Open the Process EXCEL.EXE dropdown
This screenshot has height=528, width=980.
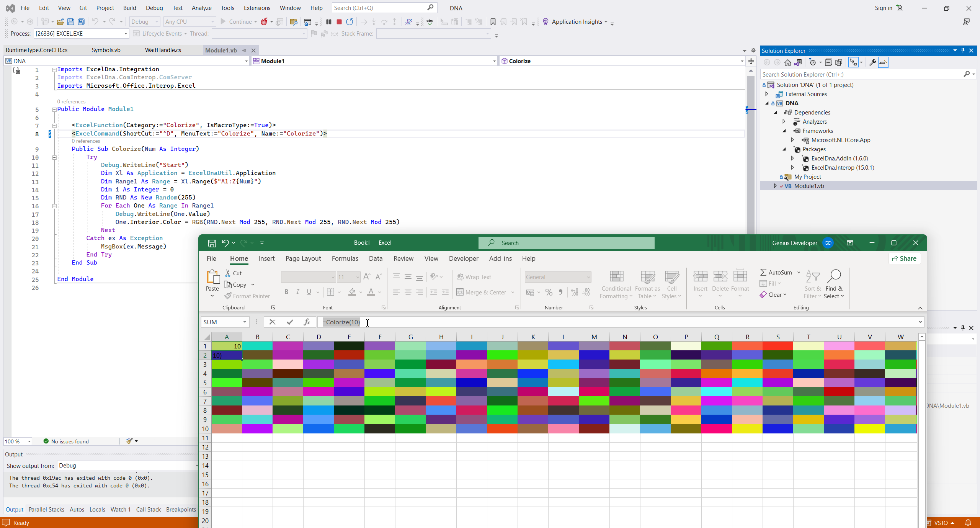pos(125,34)
